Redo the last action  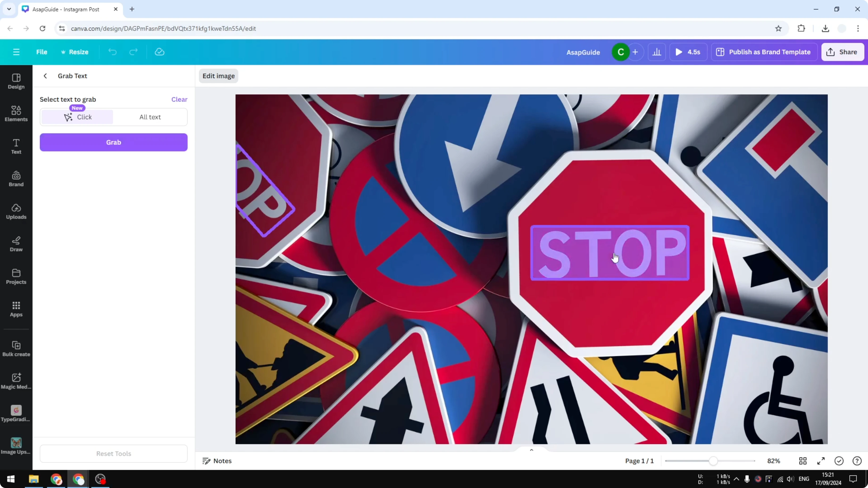[134, 52]
